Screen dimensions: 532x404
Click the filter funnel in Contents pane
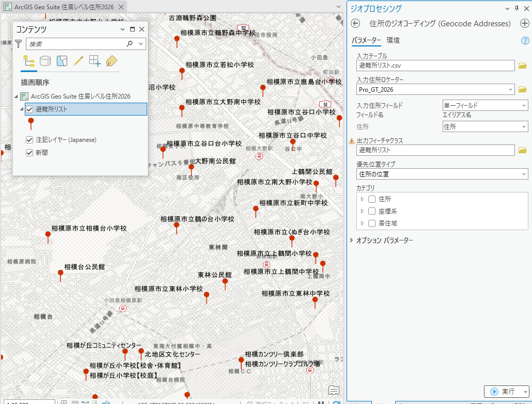coord(19,44)
